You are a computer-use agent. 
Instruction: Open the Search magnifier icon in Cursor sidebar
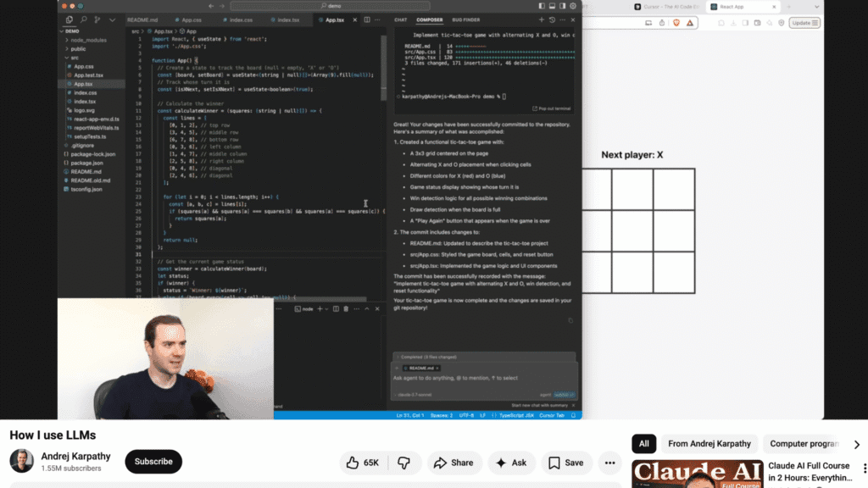pyautogui.click(x=84, y=19)
